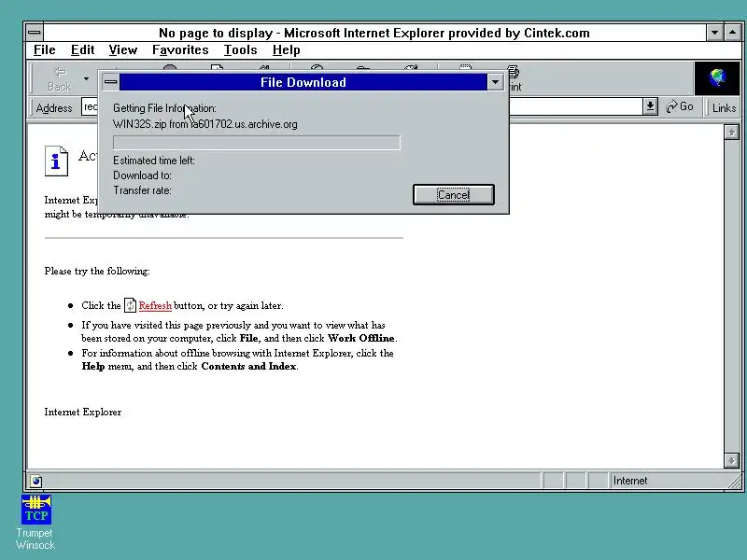Viewport: 747px width, 560px height.
Task: Open the Back history dropdown arrow
Action: point(86,78)
